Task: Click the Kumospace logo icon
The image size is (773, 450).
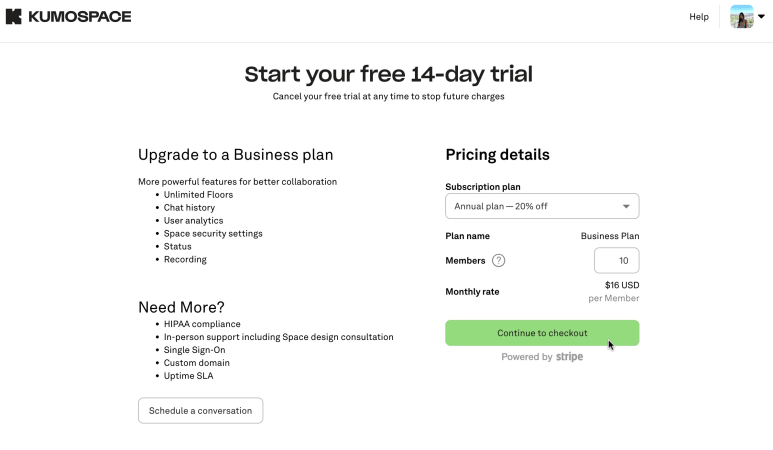Action: 14,17
